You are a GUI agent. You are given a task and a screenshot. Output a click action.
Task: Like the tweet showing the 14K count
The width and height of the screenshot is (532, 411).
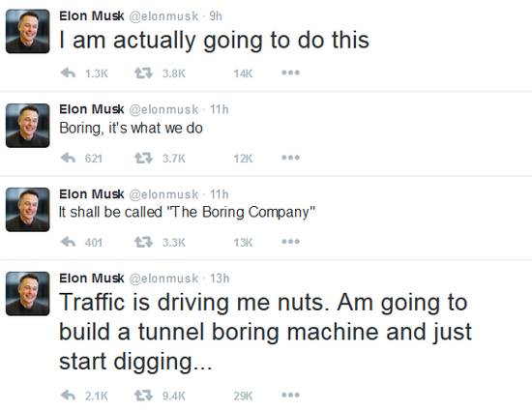[243, 73]
